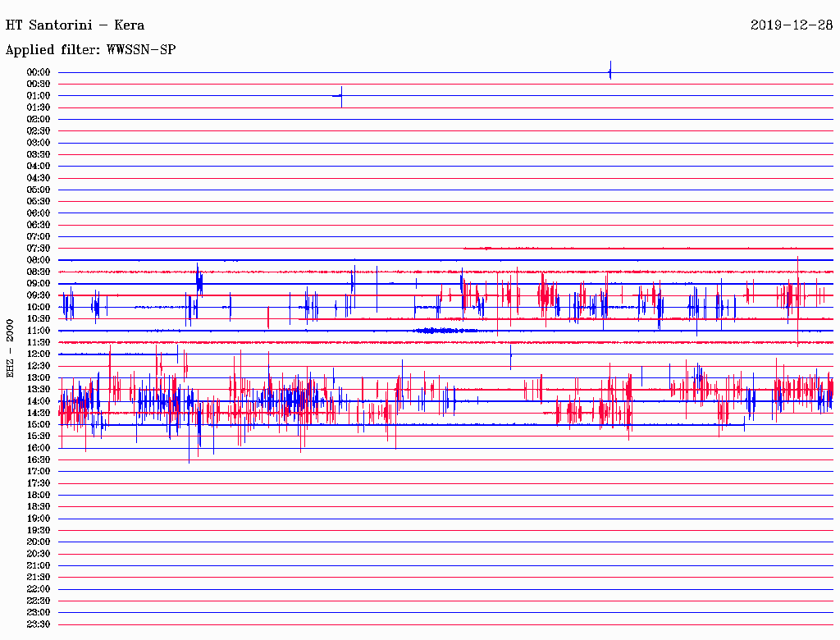Click the 12:00 time label

tap(39, 354)
